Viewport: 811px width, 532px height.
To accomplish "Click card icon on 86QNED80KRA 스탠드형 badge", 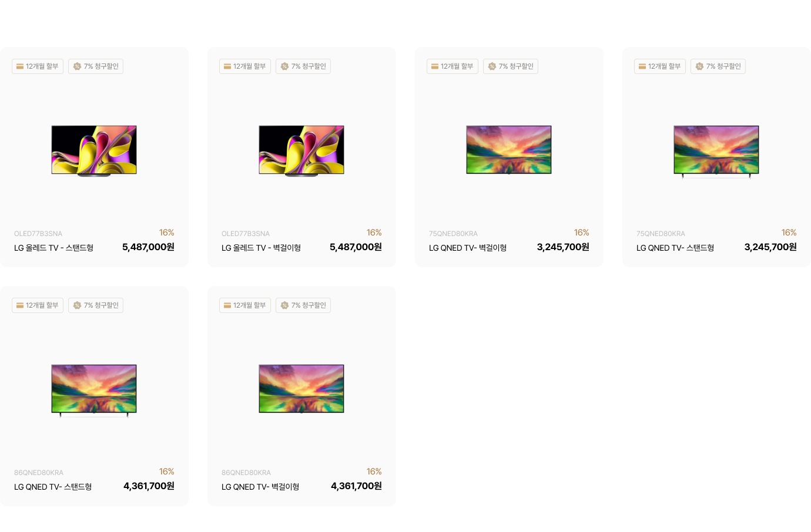I will tap(20, 305).
